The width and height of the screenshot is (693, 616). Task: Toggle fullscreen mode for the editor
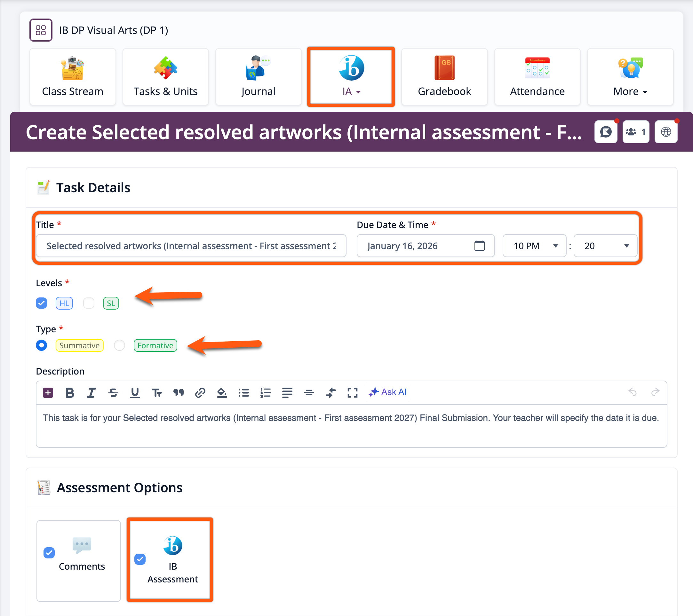click(x=352, y=392)
